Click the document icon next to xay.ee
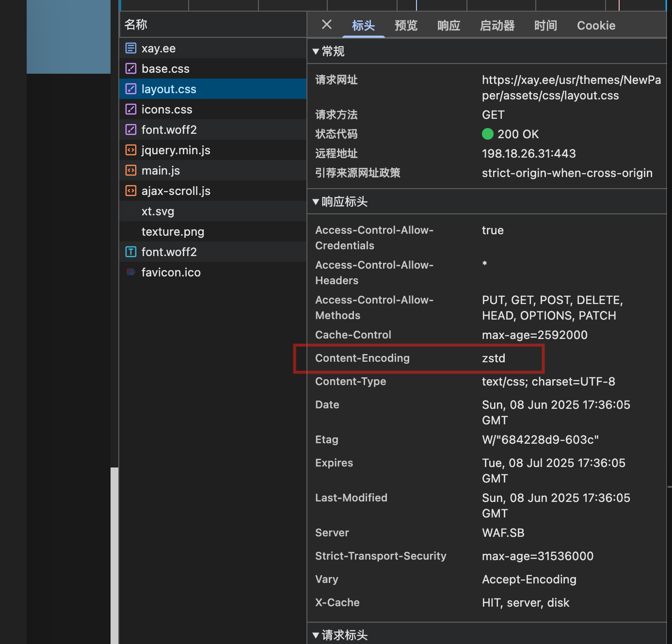This screenshot has width=672, height=644. (x=131, y=48)
